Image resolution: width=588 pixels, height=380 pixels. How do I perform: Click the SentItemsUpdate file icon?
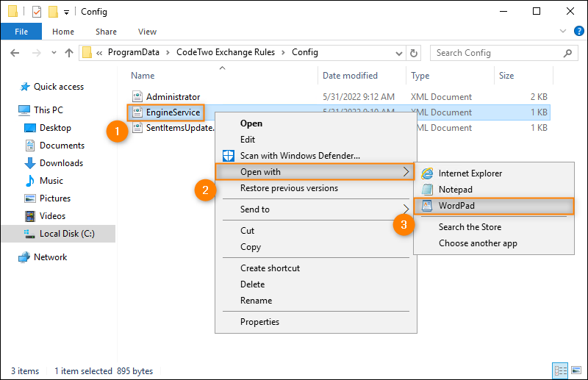[137, 127]
